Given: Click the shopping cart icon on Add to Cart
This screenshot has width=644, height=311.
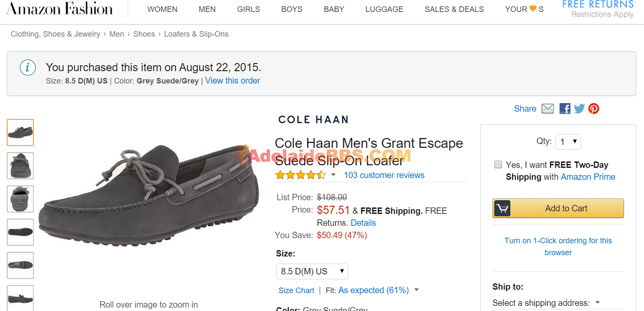Looking at the screenshot, I should pos(502,208).
